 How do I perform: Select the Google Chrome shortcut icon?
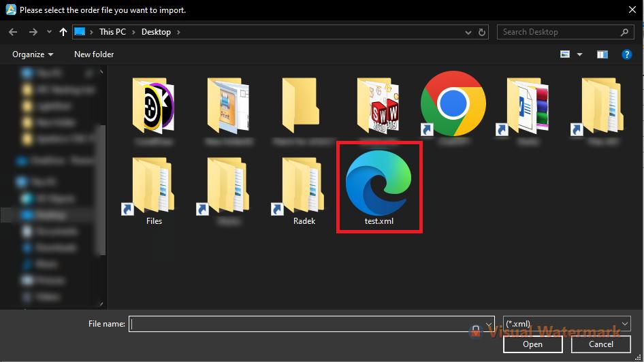453,103
